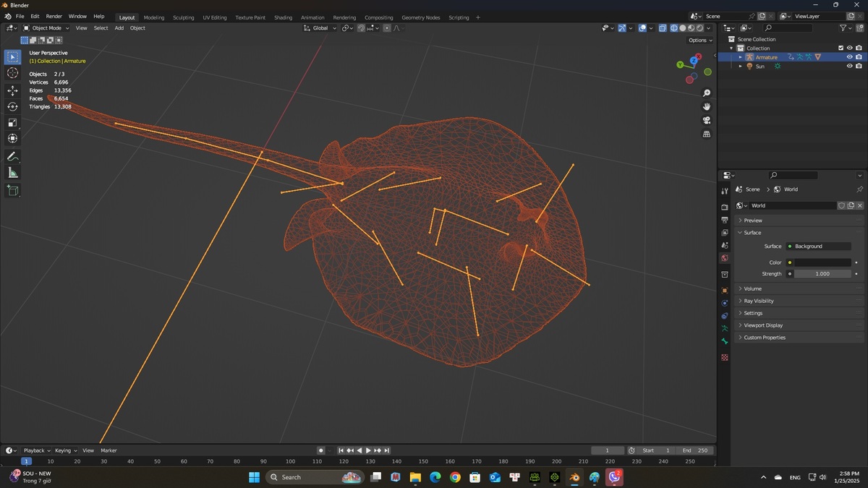Toggle camera view in viewport gizmo
The image size is (868, 488).
click(707, 120)
